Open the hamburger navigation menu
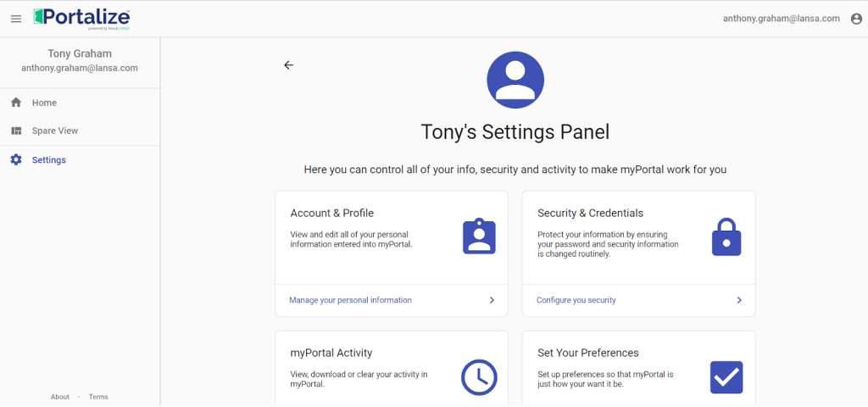This screenshot has height=407, width=868. [16, 19]
